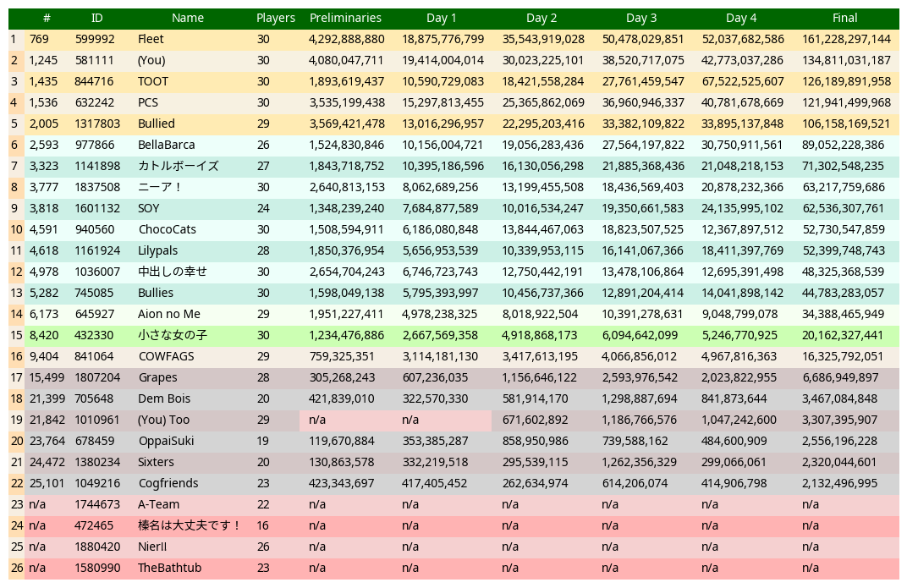Screen dimensions: 907x588
Task: Select the team name ChocoCats
Action: coord(167,229)
